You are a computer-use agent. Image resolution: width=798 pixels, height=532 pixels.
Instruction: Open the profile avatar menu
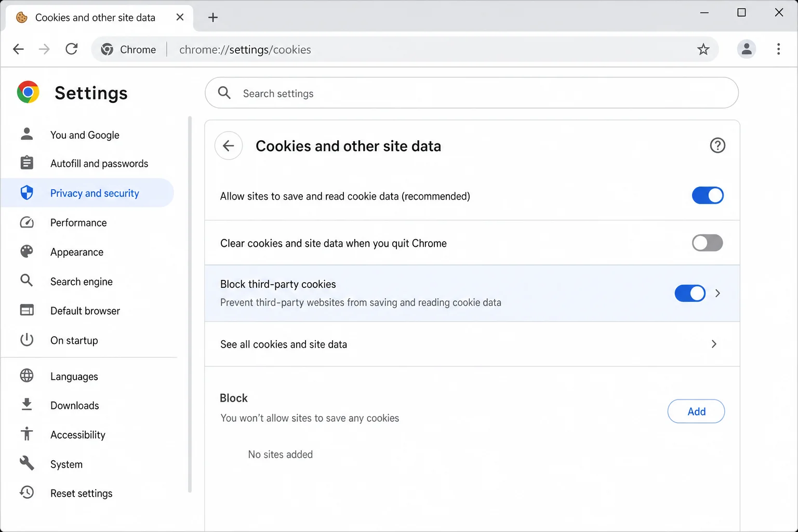click(x=747, y=49)
